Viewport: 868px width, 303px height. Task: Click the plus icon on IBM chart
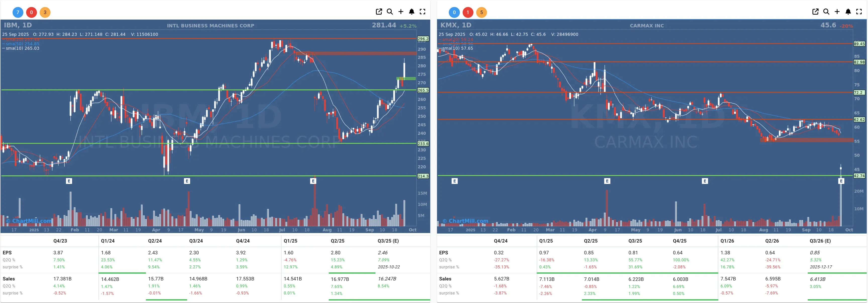click(x=401, y=12)
